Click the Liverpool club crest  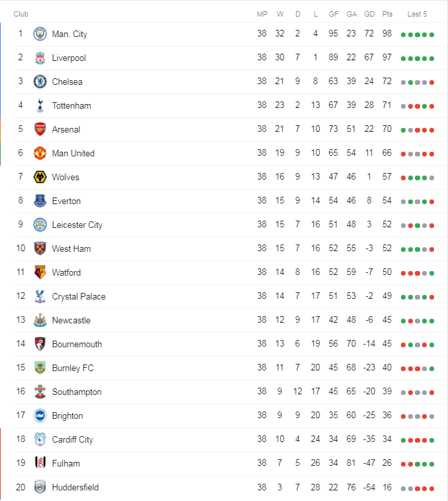coord(40,58)
